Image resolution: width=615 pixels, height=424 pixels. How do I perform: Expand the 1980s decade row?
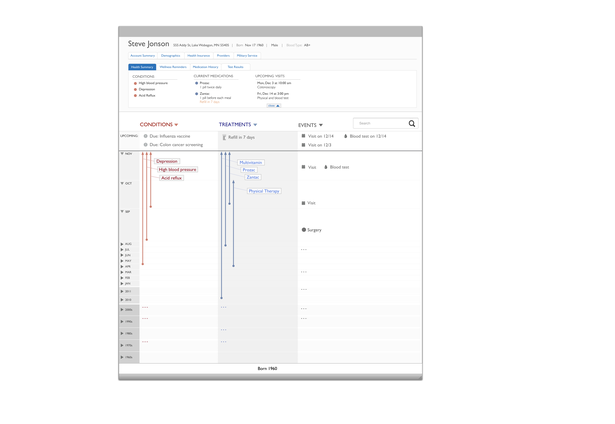tap(122, 333)
